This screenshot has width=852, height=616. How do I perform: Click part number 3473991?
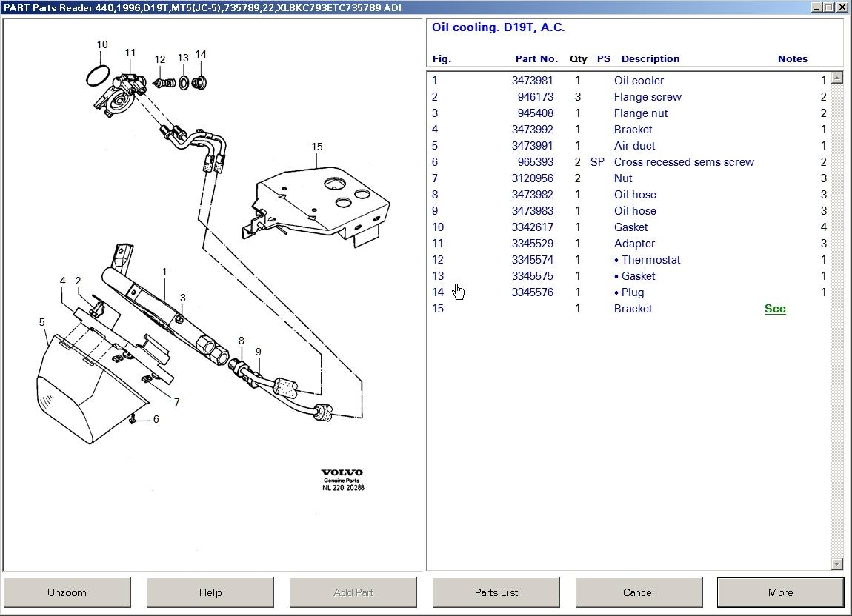532,146
